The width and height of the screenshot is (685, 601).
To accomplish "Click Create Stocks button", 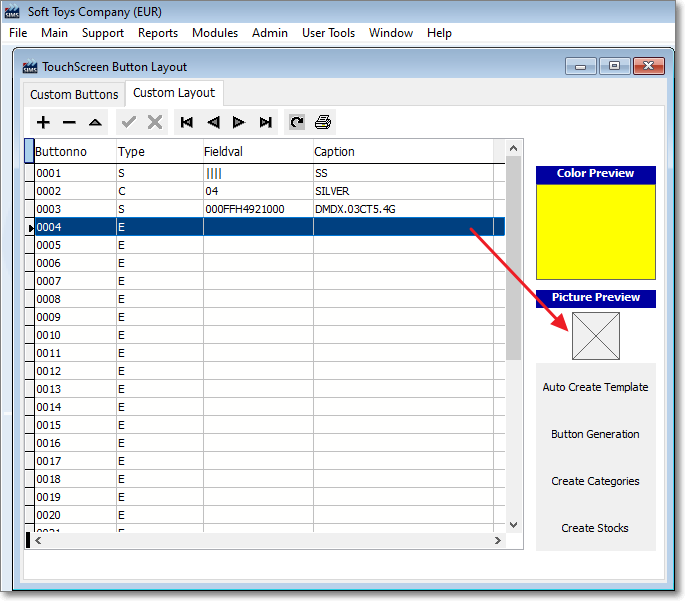I will 595,528.
